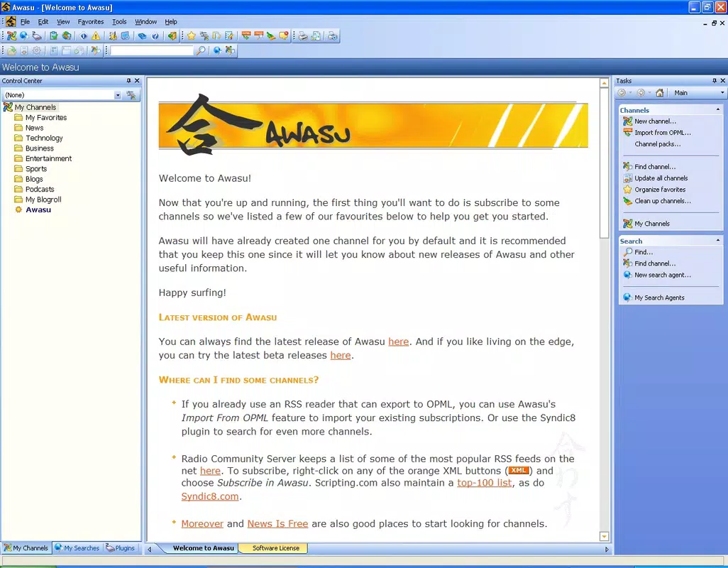Click the right tab scroll arrow below document
This screenshot has width=728, height=568.
click(x=607, y=549)
